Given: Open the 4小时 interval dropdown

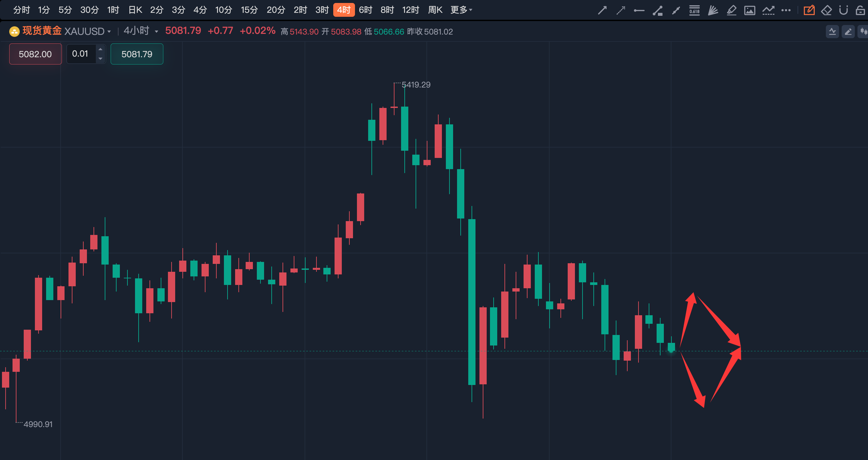Looking at the screenshot, I should pyautogui.click(x=139, y=31).
